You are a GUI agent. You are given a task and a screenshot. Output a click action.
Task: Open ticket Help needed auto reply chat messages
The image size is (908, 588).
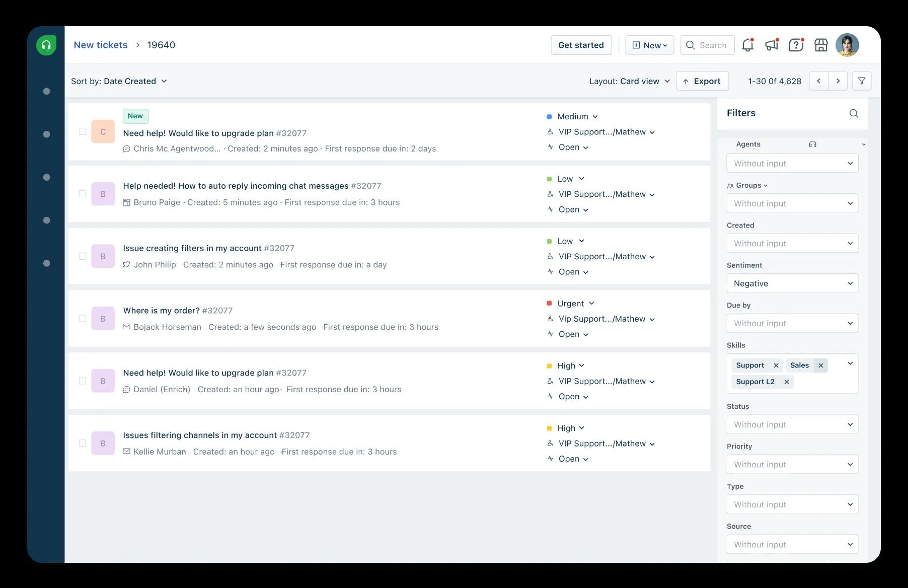(x=236, y=186)
